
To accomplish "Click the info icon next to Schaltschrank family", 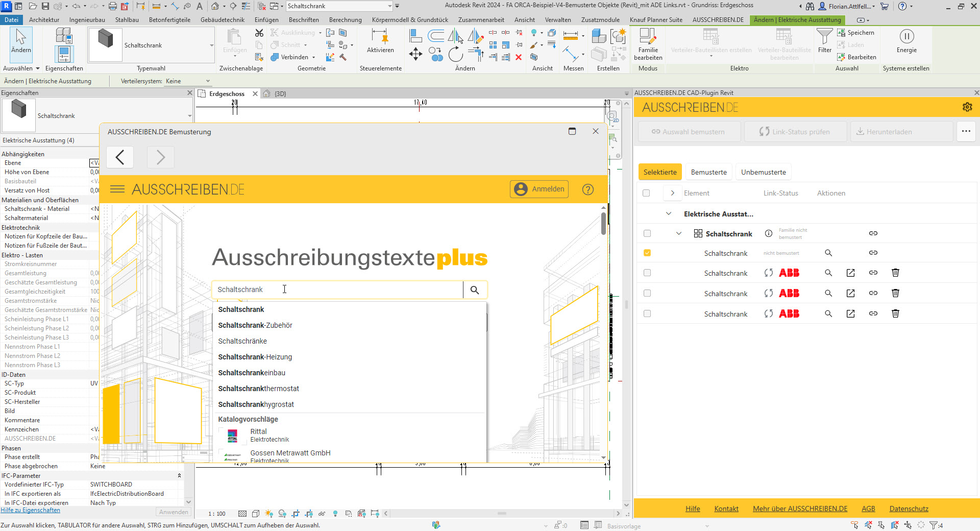I will 768,234.
